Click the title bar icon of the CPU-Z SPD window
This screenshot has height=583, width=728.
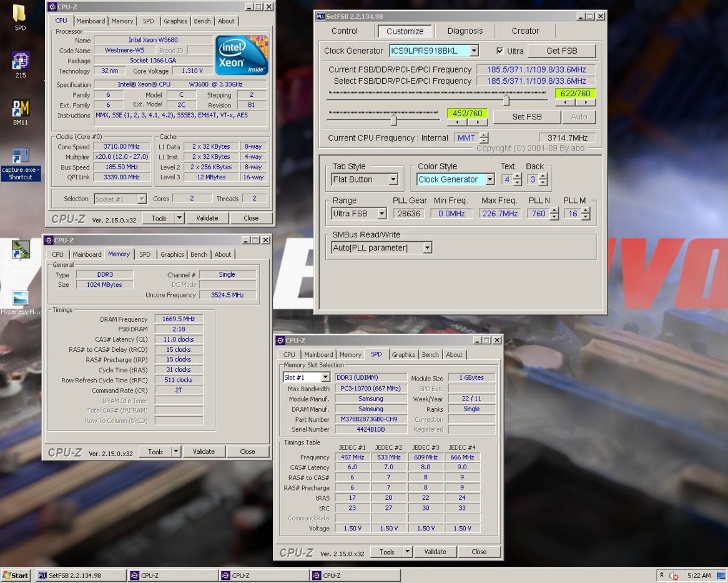pos(280,341)
